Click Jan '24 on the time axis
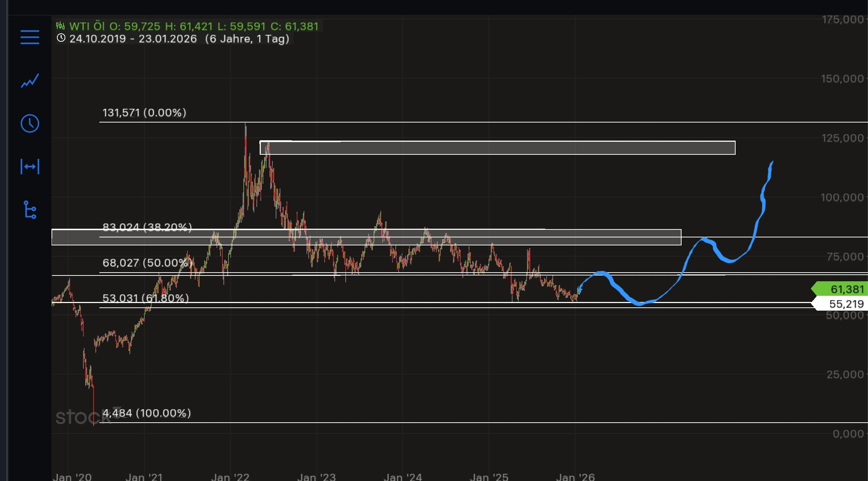868x481 pixels. coord(404,477)
